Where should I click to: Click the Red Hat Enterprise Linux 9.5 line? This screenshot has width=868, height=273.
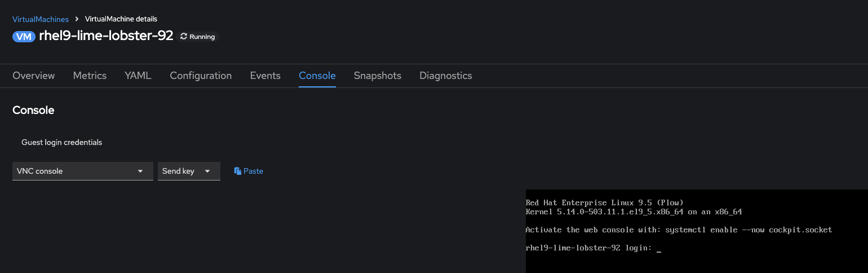(x=604, y=202)
